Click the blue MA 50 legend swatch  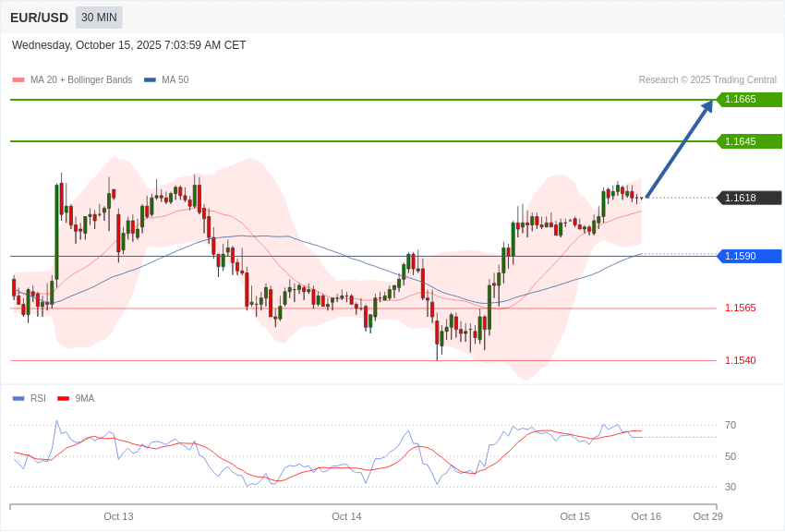click(x=150, y=80)
